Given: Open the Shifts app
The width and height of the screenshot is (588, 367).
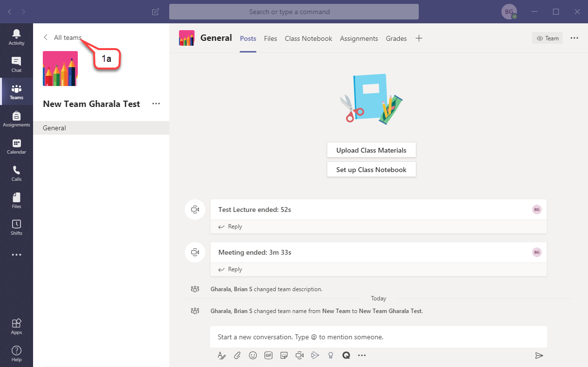Looking at the screenshot, I should pos(17,227).
